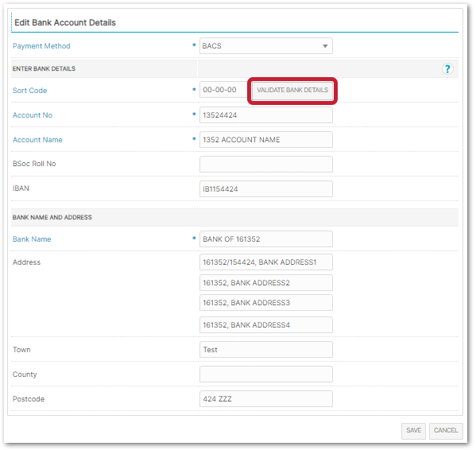476x450 pixels.
Task: Click the Bank Name field
Action: 266,239
